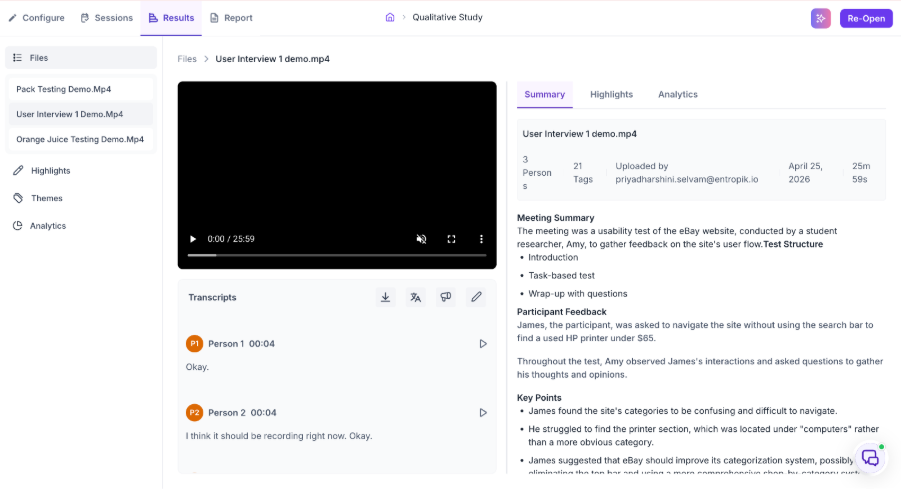Screen dimensions: 901x489
Task: Switch to the Analytics tab in right panel
Action: 677,94
